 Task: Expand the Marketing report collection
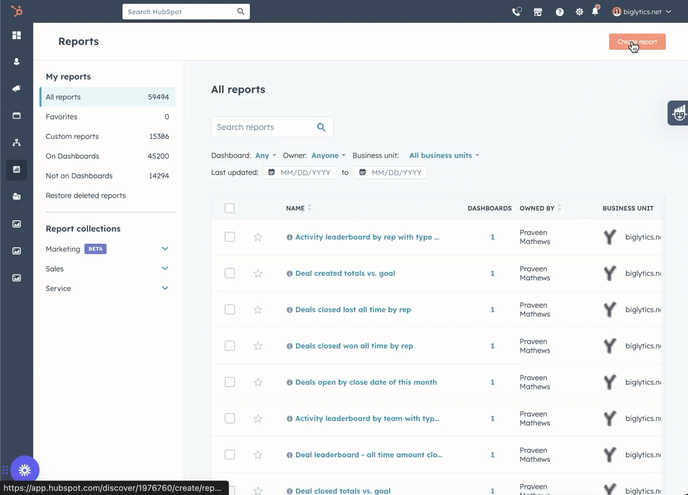tap(165, 249)
